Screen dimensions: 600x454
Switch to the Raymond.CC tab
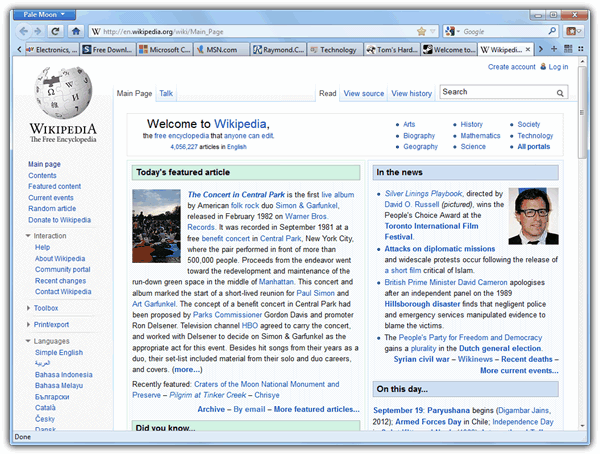click(279, 50)
